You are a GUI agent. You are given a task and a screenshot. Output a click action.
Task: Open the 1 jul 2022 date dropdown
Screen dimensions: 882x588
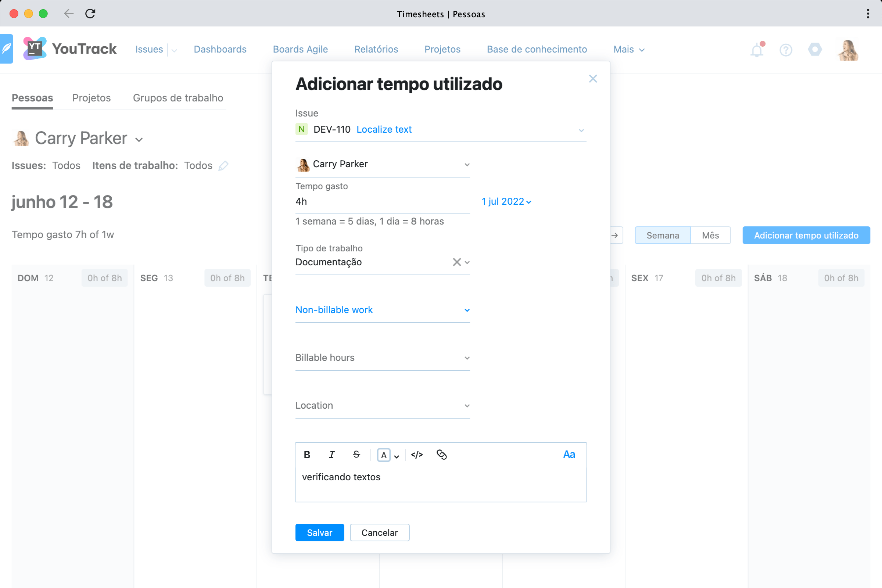[506, 202]
